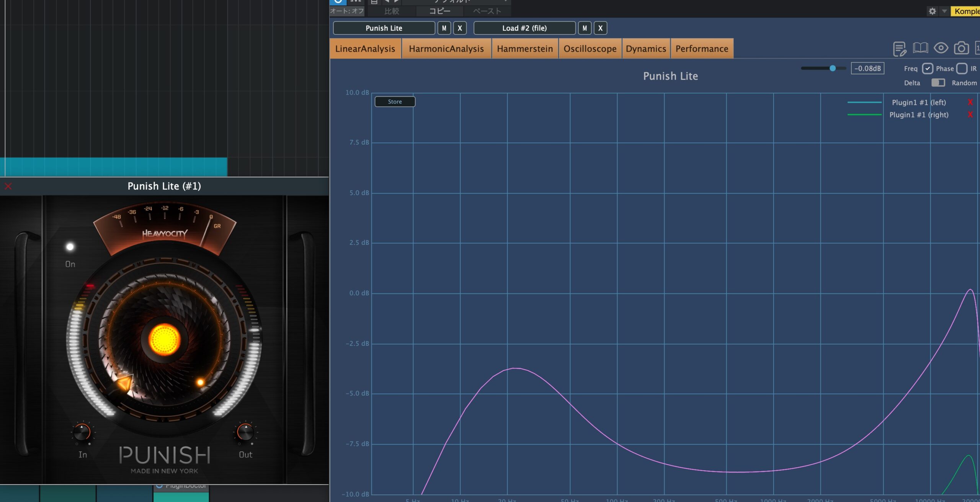Switch to the HarmonicAnalysis tab
This screenshot has height=502, width=980.
point(446,49)
